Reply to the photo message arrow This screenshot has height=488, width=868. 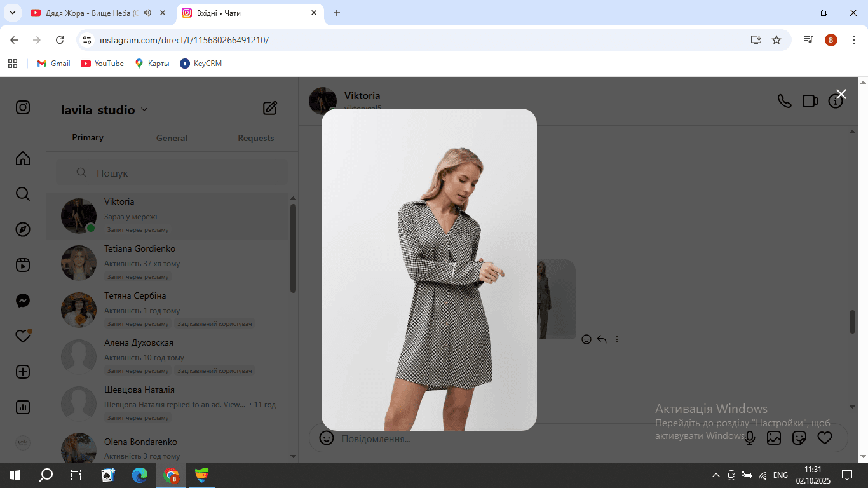click(602, 339)
